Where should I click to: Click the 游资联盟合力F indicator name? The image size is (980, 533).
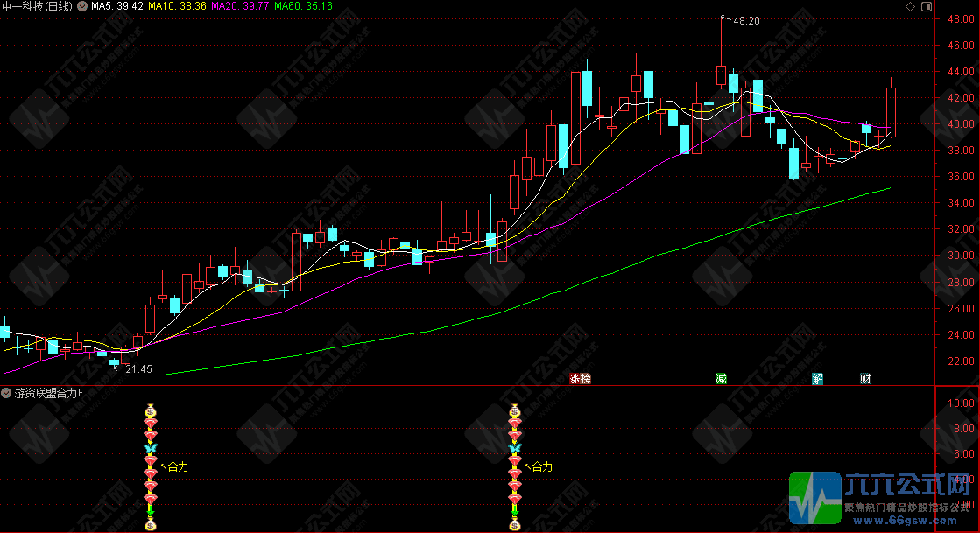point(49,393)
